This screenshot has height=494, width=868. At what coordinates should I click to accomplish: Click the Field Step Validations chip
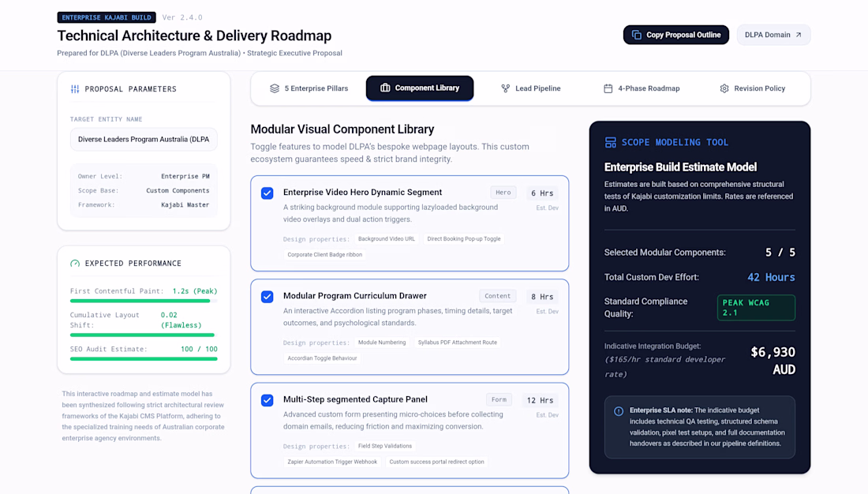coord(385,446)
